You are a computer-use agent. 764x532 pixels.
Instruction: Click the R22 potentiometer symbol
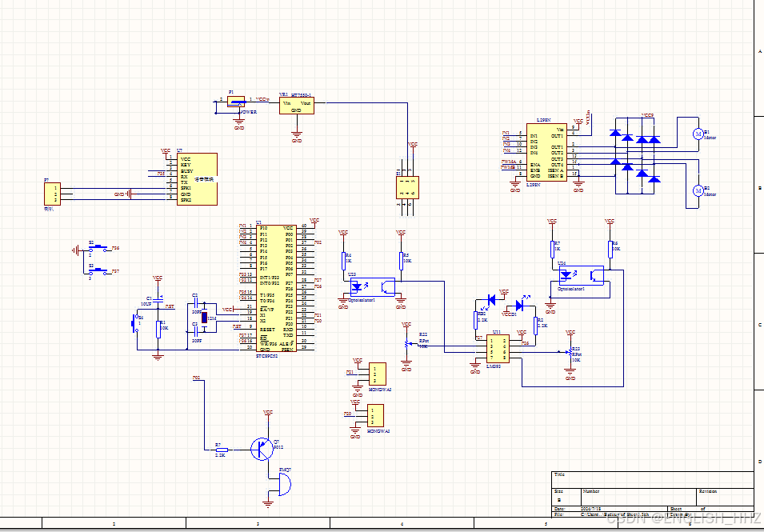tap(407, 345)
